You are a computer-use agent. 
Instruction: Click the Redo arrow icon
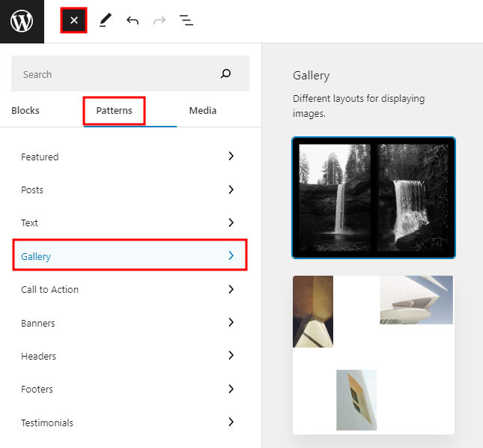click(x=159, y=21)
